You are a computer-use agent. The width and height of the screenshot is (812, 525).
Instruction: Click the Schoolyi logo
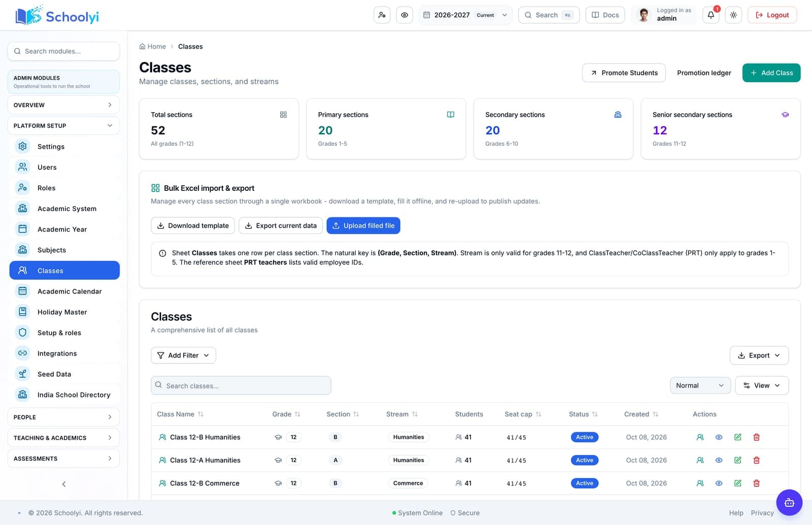click(x=57, y=16)
